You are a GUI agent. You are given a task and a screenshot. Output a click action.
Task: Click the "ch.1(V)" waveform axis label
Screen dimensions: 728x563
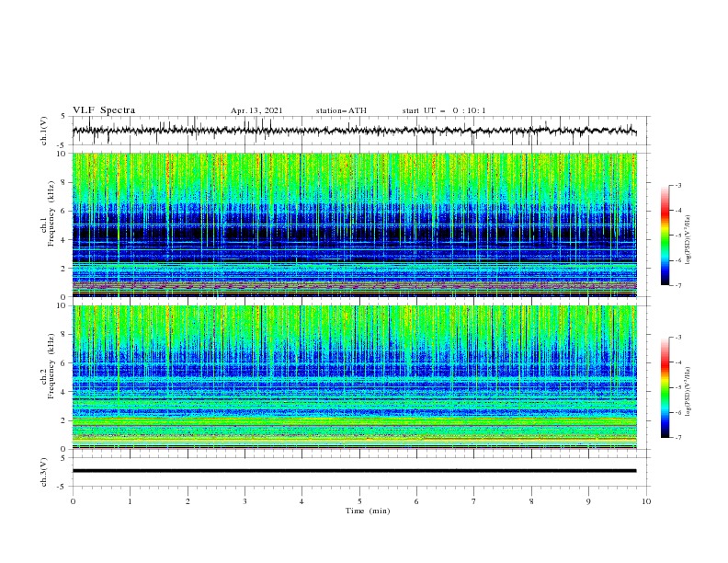click(x=44, y=131)
